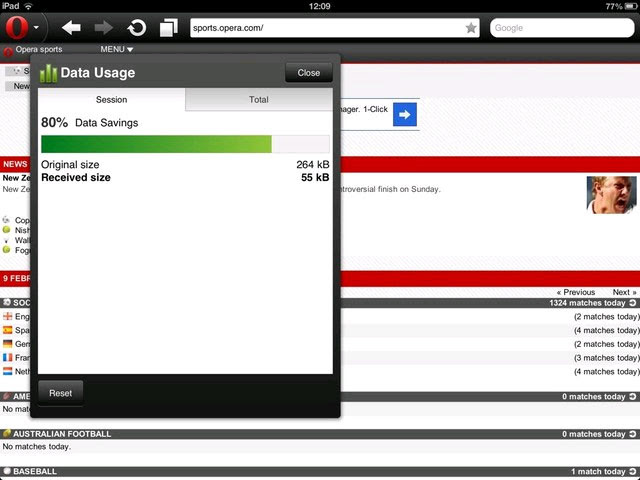
Task: Switch to the Session tab
Action: (x=111, y=100)
